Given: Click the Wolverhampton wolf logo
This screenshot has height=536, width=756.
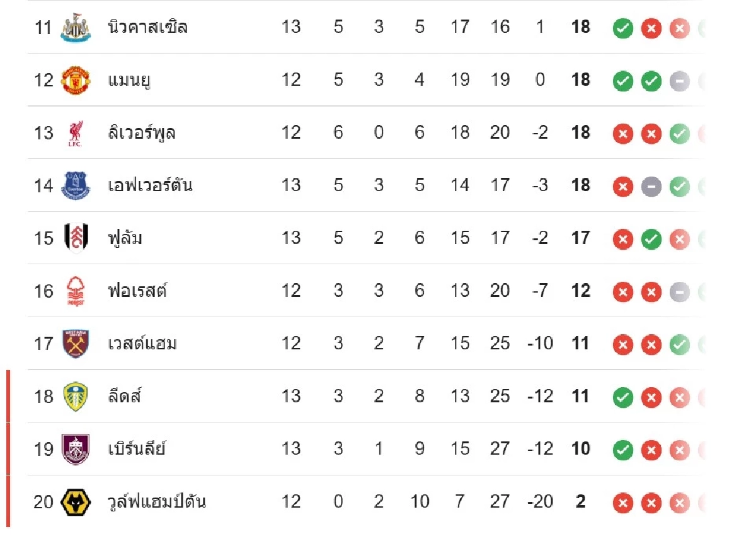Looking at the screenshot, I should coord(76,502).
